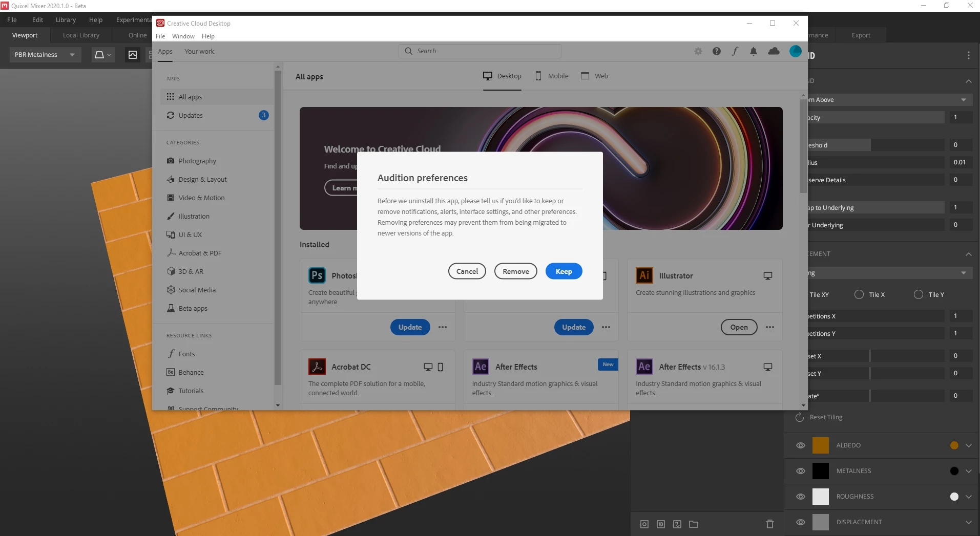This screenshot has height=536, width=980.
Task: Click Remove in Audition preferences dialog
Action: [515, 271]
